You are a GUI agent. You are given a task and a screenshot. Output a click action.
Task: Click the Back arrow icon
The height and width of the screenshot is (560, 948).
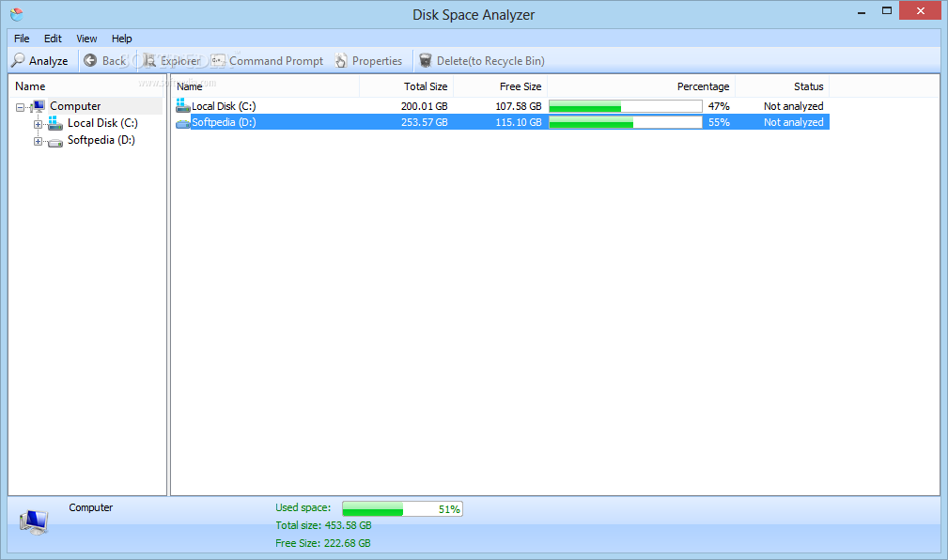click(x=90, y=60)
